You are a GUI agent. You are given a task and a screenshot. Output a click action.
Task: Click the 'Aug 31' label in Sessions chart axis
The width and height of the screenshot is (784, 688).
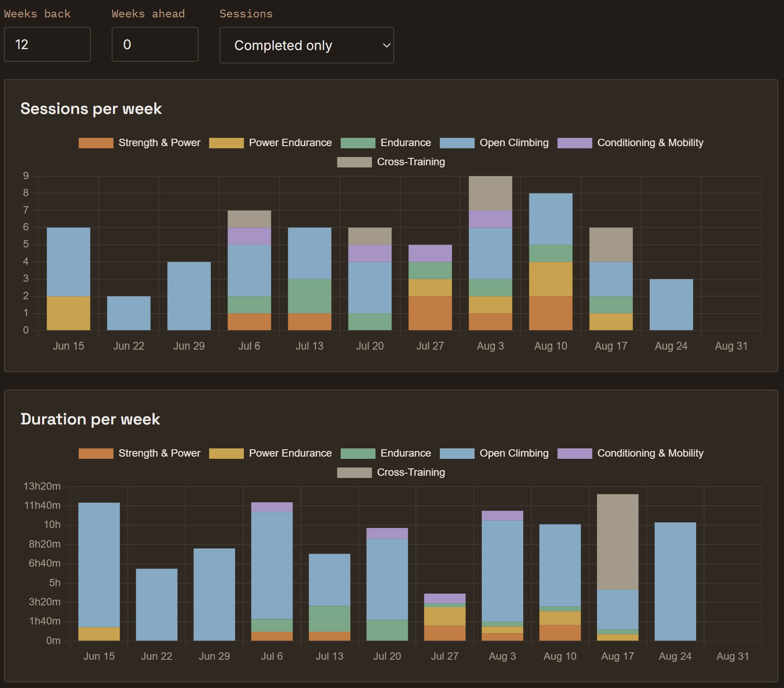point(731,346)
